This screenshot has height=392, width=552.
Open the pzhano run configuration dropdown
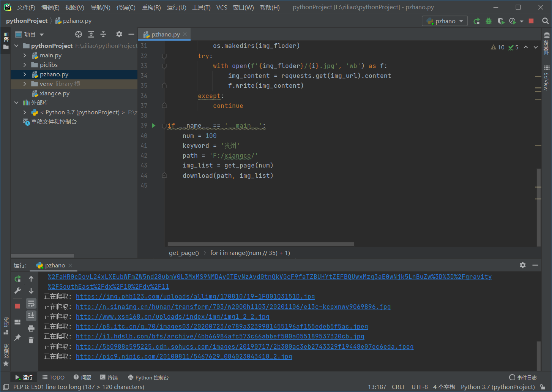pos(445,21)
